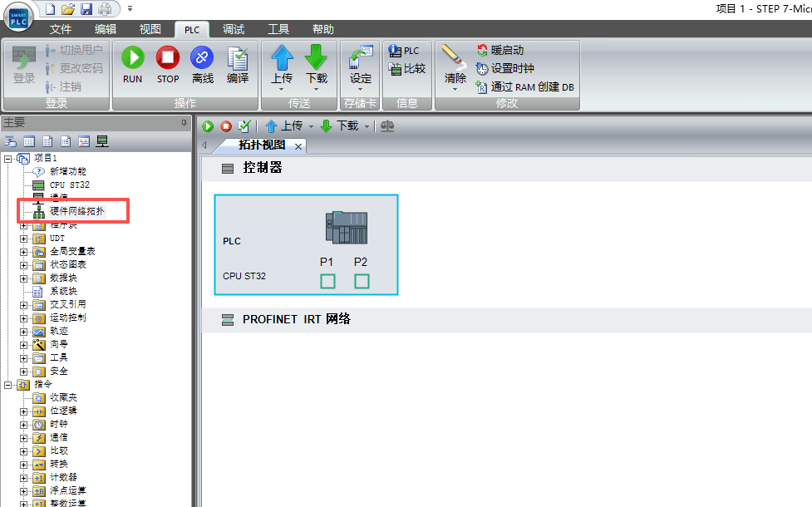Open the 文件 menu
Viewport: 812px width, 507px height.
tap(61, 30)
